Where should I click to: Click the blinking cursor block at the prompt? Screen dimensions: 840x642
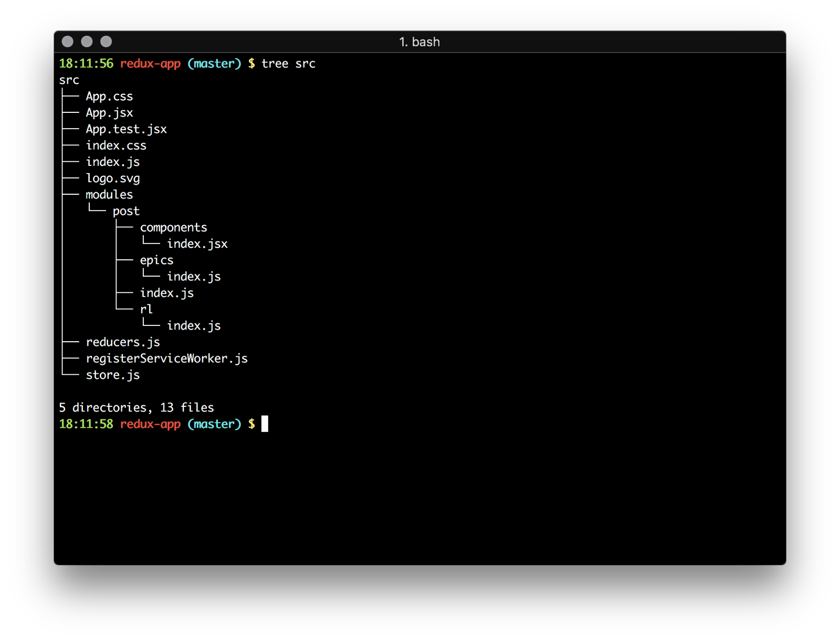tap(265, 424)
